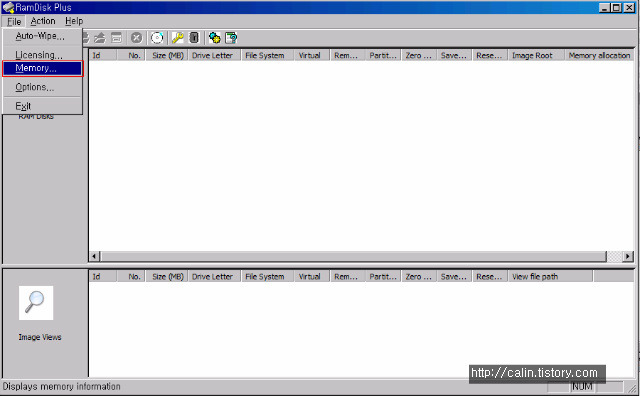640x396 pixels.
Task: Choose Auto-Wipe... from the File menu
Action: (42, 36)
